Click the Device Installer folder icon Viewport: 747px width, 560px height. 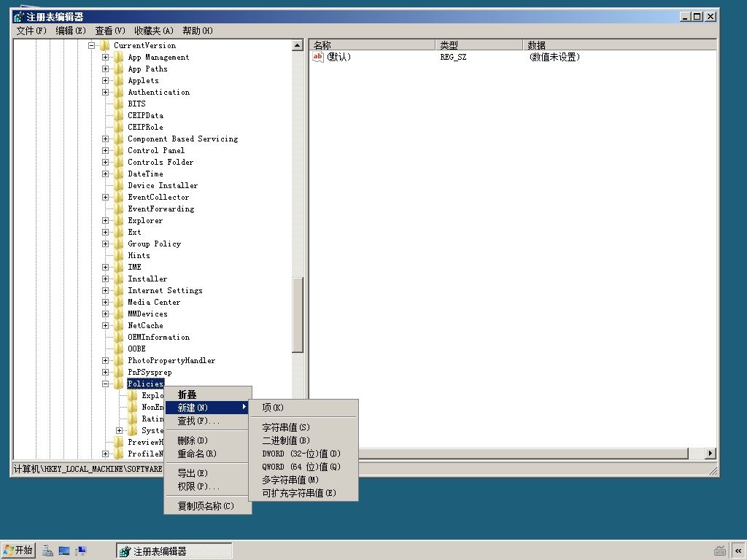pyautogui.click(x=119, y=185)
